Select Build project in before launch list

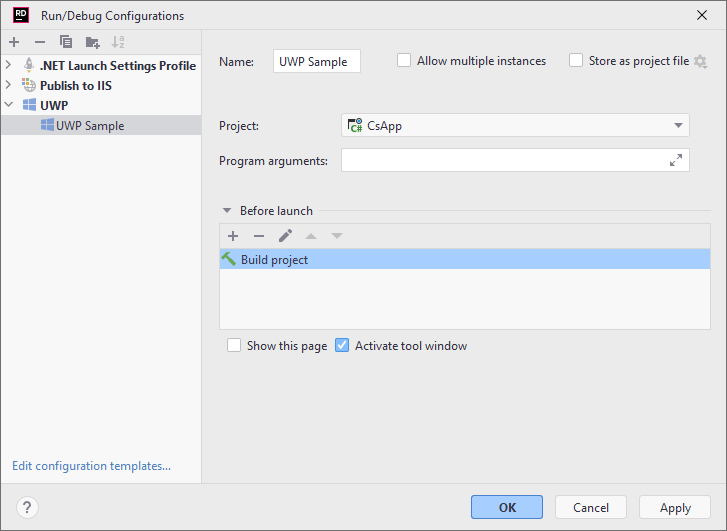point(274,260)
